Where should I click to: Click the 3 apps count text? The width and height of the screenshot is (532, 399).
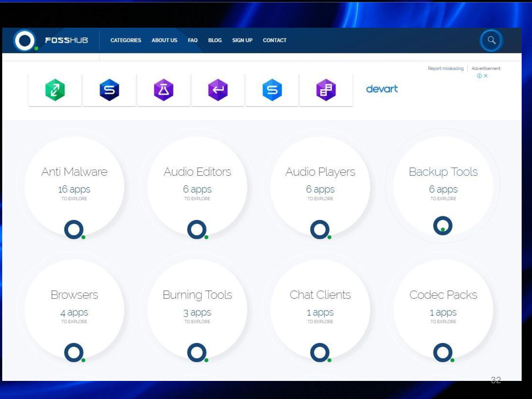point(197,313)
